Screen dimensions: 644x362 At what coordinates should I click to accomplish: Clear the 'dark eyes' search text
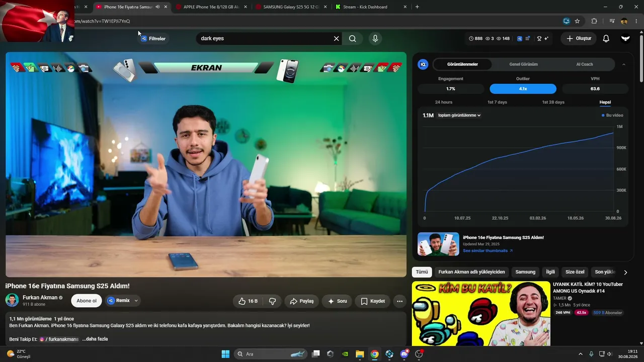pyautogui.click(x=337, y=39)
